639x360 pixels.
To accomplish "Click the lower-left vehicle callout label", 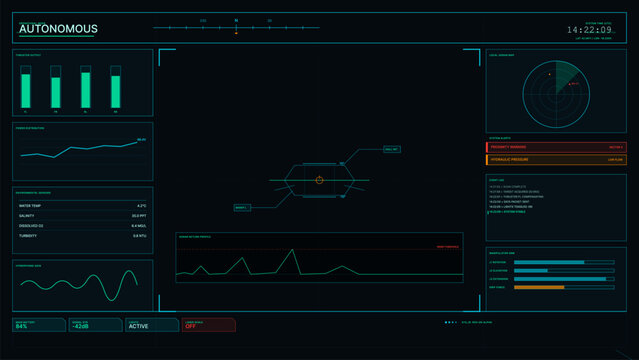I will (242, 208).
